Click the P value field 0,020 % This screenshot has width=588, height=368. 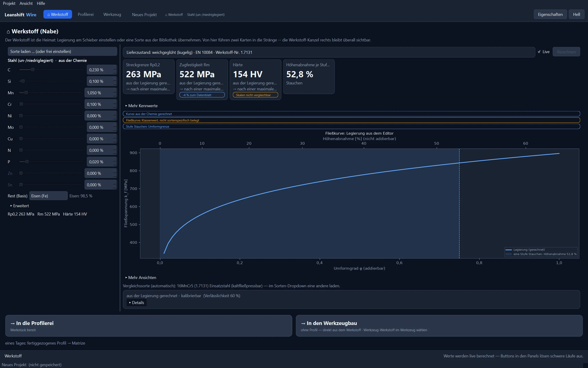click(102, 162)
